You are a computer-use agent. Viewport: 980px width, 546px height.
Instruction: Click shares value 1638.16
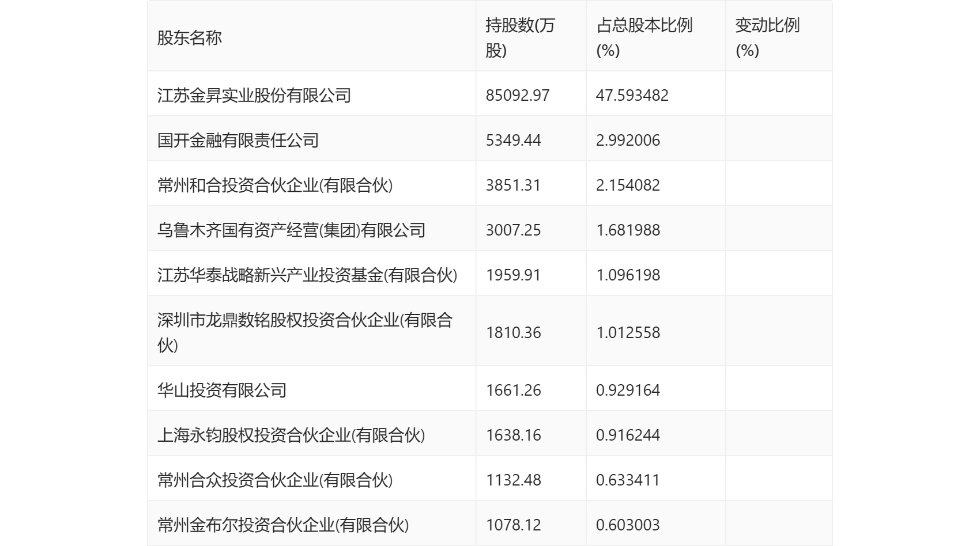[x=514, y=435]
